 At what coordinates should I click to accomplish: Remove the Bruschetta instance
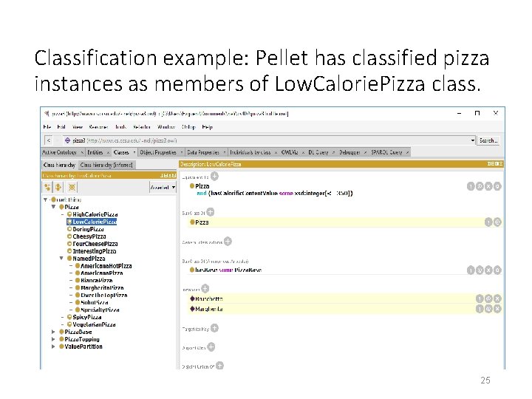497,299
